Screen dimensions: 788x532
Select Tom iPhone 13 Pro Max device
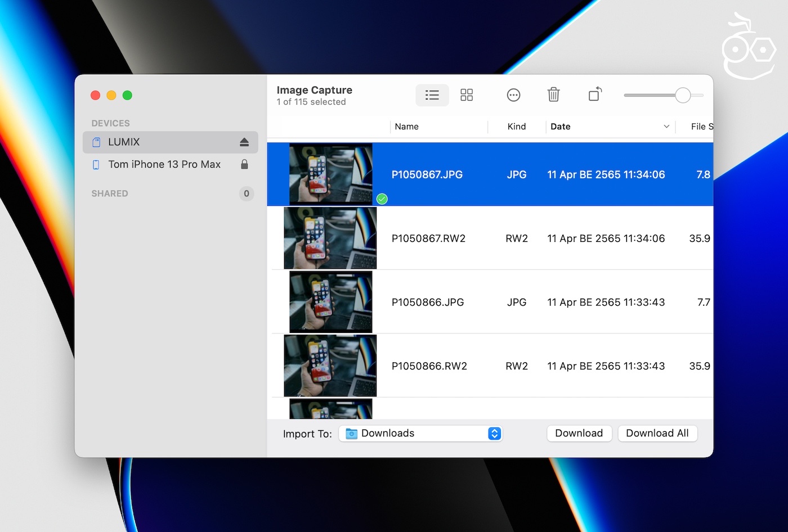[164, 164]
